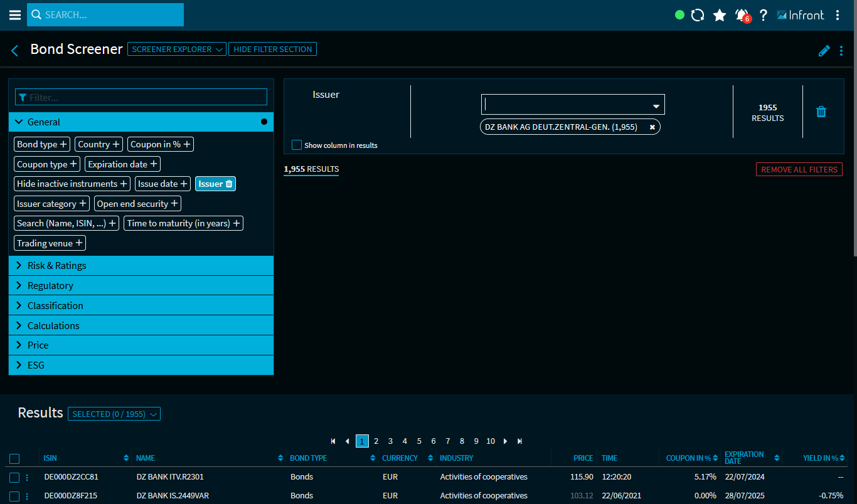
Task: Enable Show column in results checkbox
Action: (297, 145)
